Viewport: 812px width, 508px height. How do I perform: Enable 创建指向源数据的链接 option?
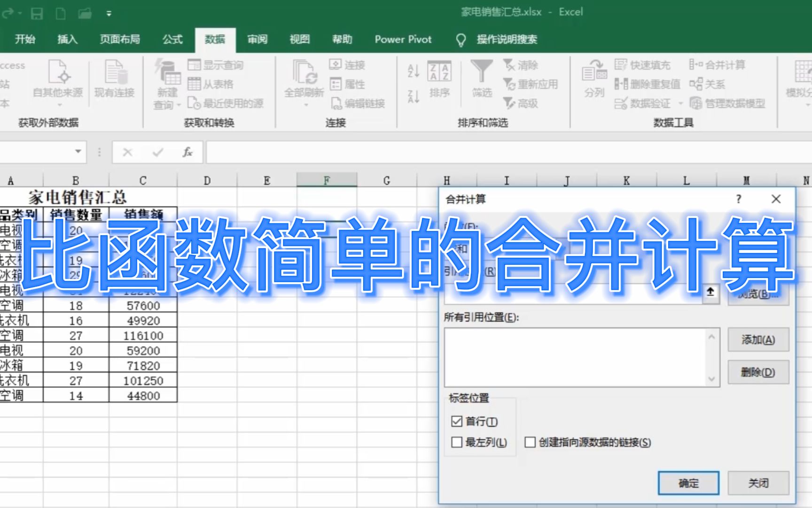click(x=531, y=442)
